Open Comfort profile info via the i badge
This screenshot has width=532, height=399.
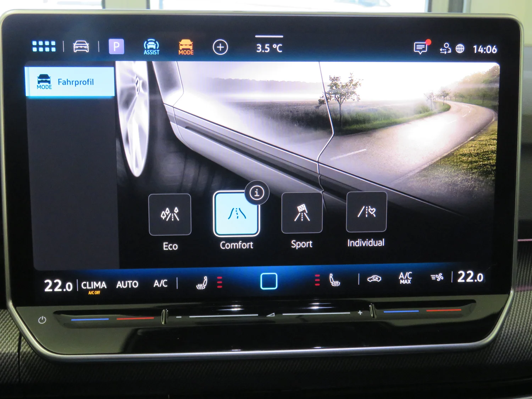(256, 193)
